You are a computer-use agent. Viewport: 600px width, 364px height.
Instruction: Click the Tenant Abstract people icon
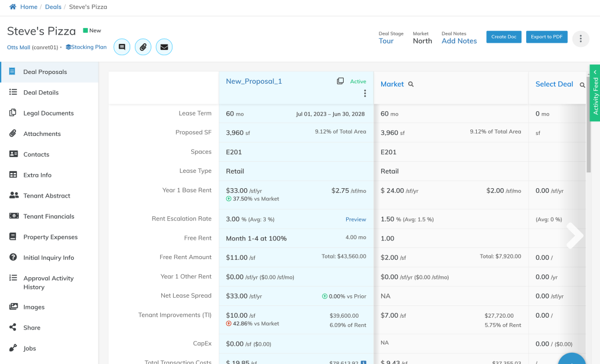pos(13,195)
